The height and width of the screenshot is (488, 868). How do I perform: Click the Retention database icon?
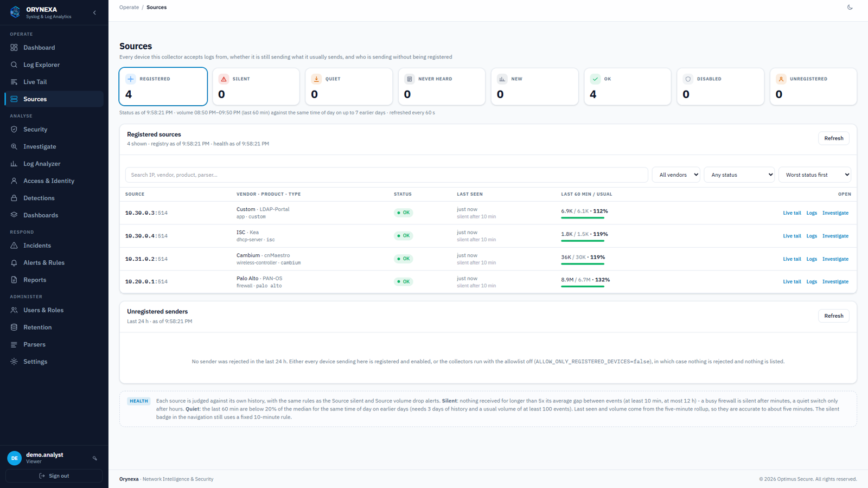click(14, 328)
